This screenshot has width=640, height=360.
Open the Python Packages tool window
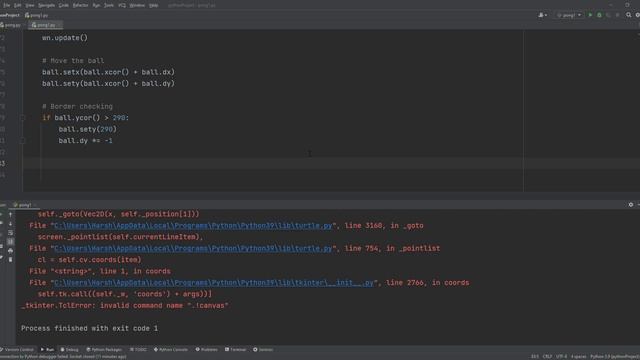pos(104,350)
